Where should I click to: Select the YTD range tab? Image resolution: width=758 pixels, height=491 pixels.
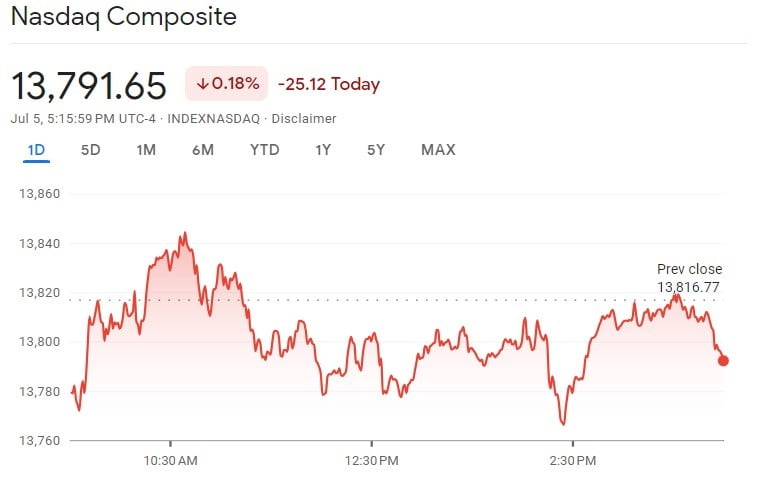coord(265,150)
